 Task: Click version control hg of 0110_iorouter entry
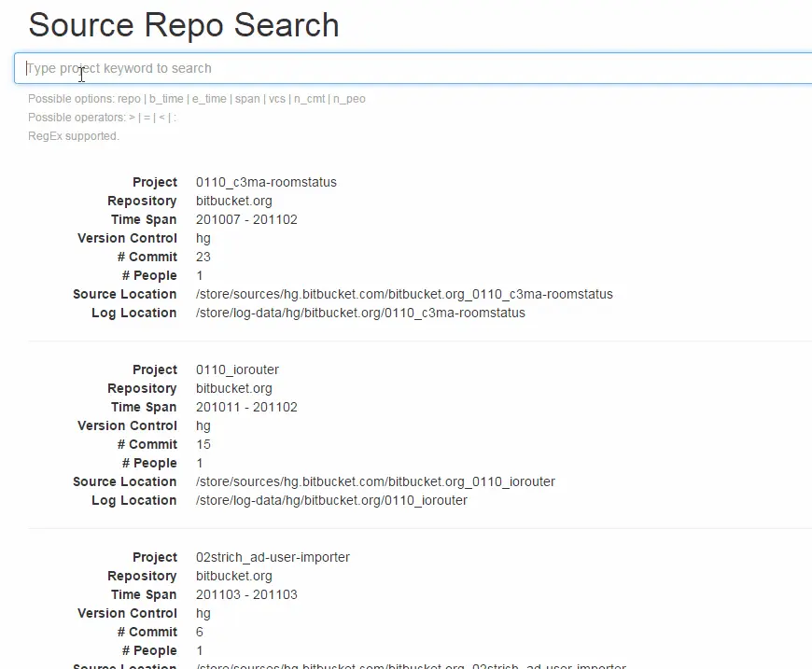click(x=203, y=425)
